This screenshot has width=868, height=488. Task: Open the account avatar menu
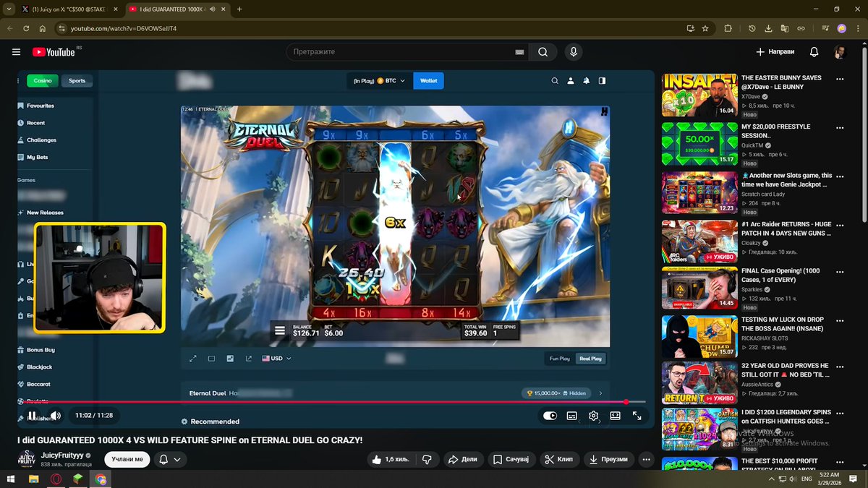click(840, 52)
